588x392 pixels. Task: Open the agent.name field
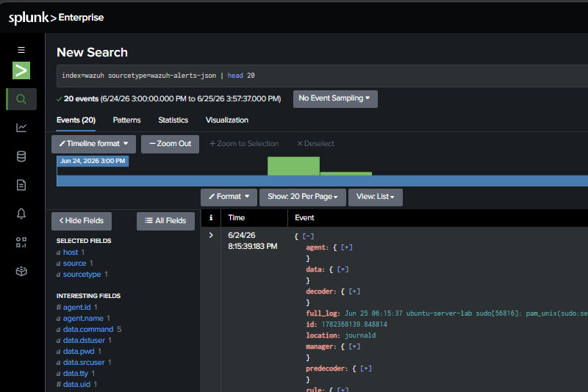[83, 319]
